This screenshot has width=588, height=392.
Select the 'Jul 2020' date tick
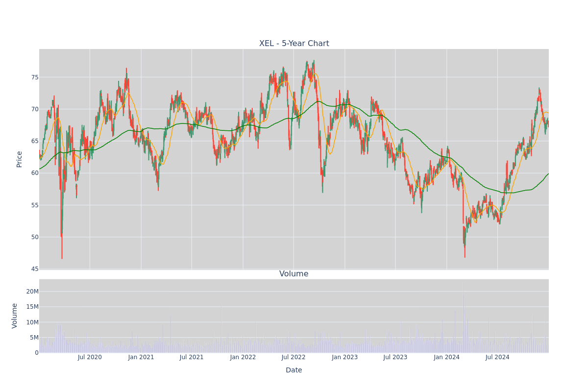pyautogui.click(x=90, y=357)
